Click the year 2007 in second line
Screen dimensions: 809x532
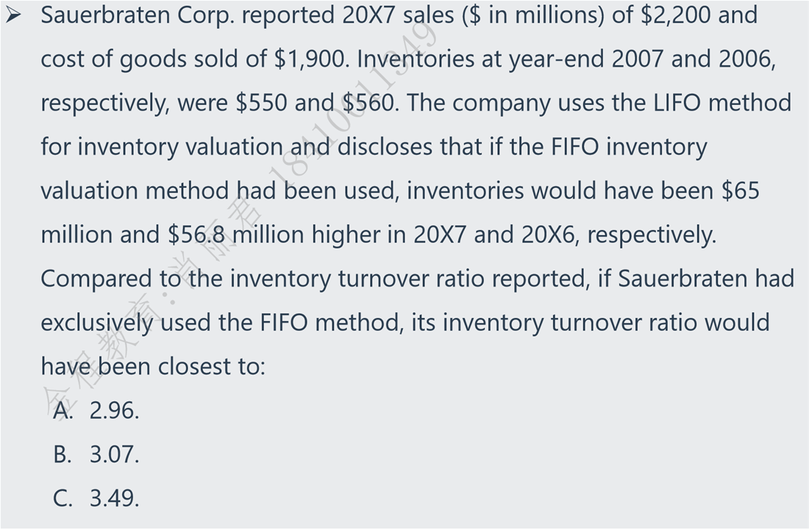pyautogui.click(x=637, y=60)
